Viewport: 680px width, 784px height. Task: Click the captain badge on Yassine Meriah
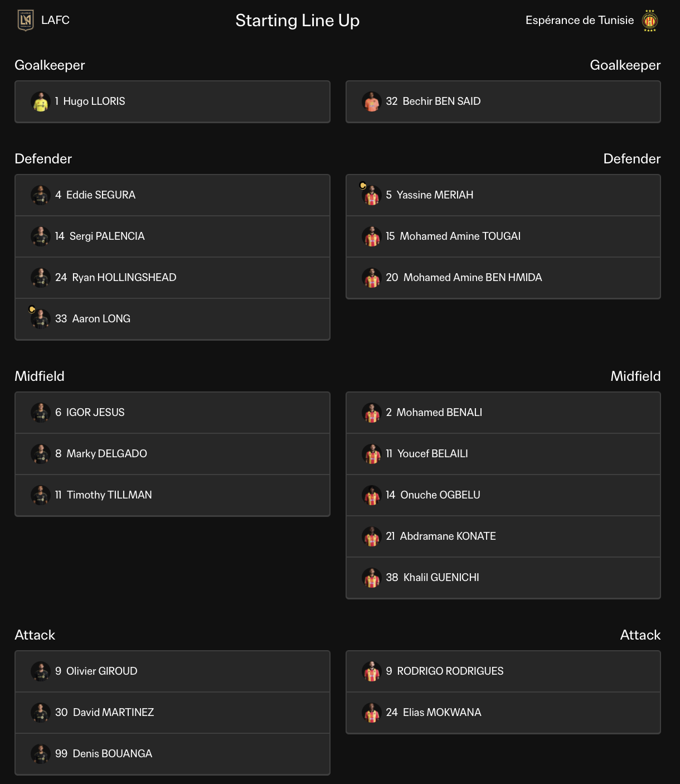pyautogui.click(x=363, y=186)
